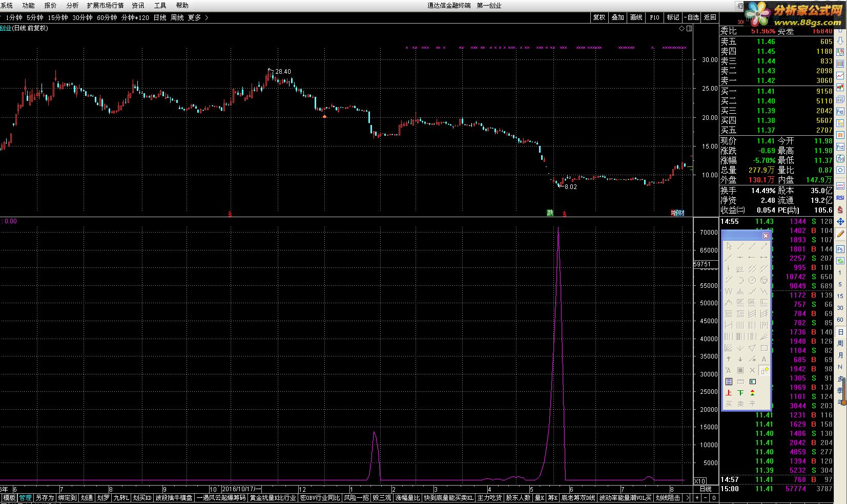
Task: Click the F10 company info sidebar icon
Action: 840,112
